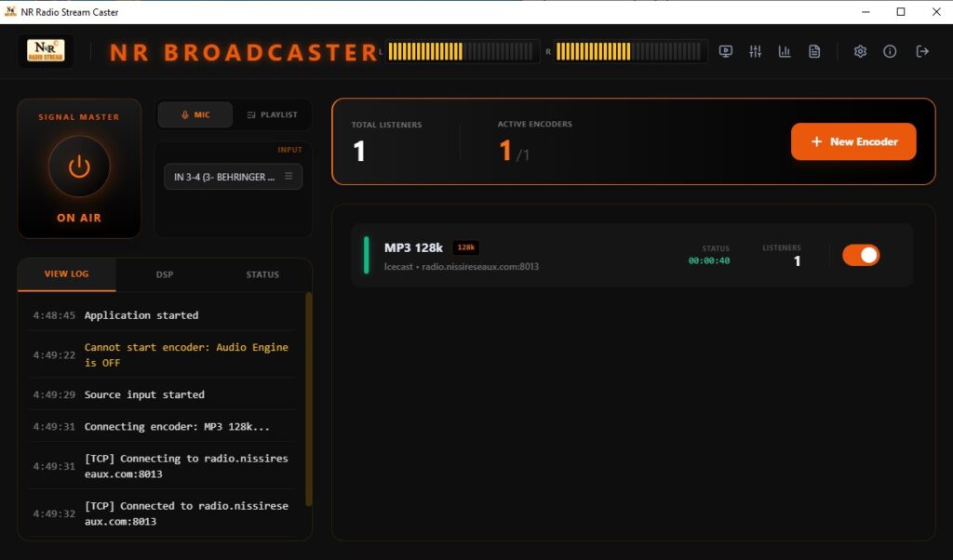
Task: Click the left channel audio level meter
Action: tap(463, 51)
